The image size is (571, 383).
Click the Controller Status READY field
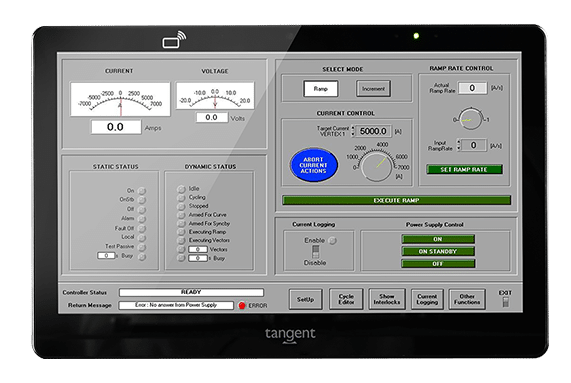pos(191,292)
